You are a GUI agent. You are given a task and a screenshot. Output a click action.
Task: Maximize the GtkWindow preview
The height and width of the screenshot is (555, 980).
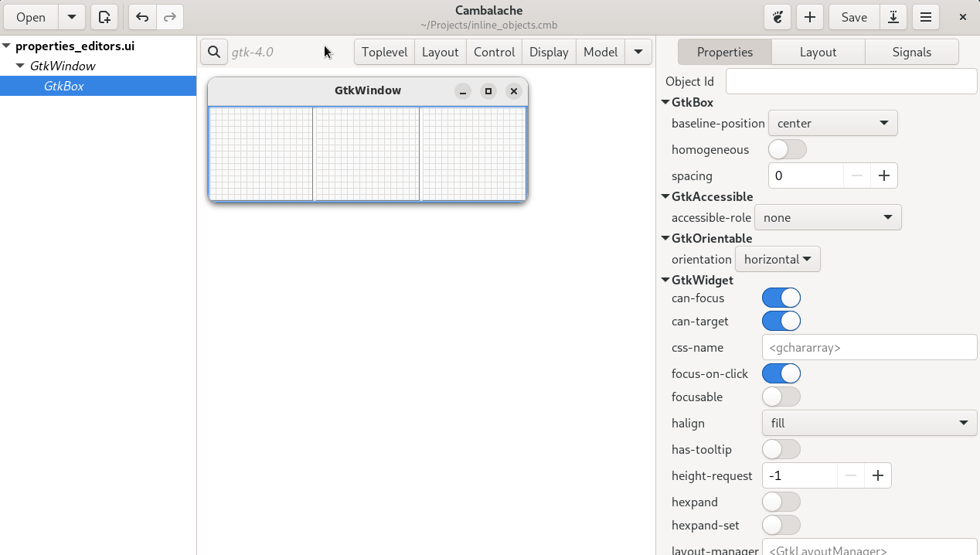click(x=488, y=91)
